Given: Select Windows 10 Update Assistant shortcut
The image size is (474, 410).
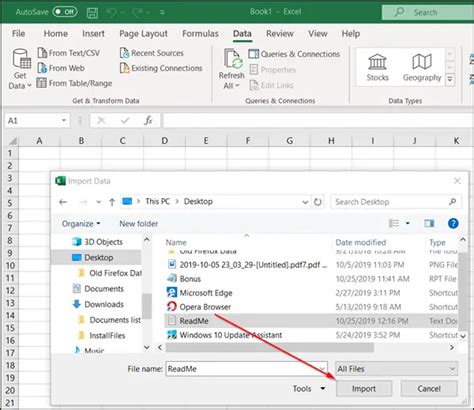Looking at the screenshot, I should coord(224,335).
